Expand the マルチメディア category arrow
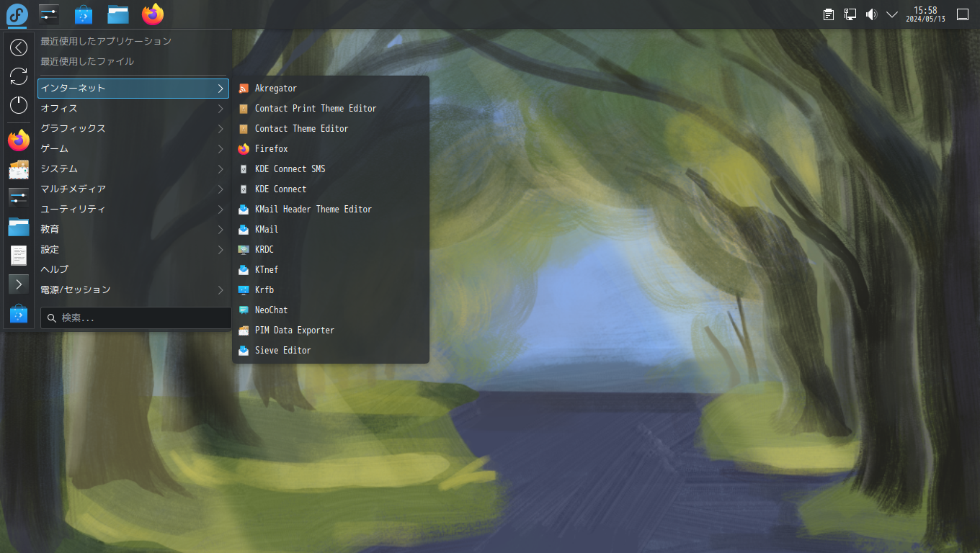 [x=220, y=189]
